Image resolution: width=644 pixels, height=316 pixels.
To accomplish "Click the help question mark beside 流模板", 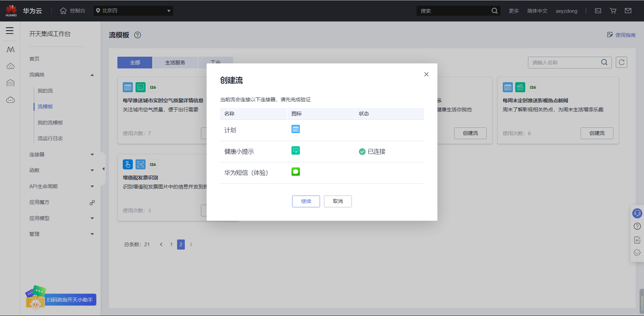I will [x=138, y=35].
